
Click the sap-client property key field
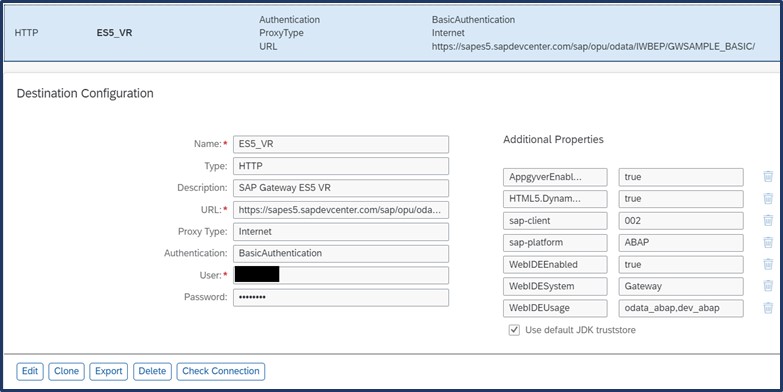tap(555, 221)
